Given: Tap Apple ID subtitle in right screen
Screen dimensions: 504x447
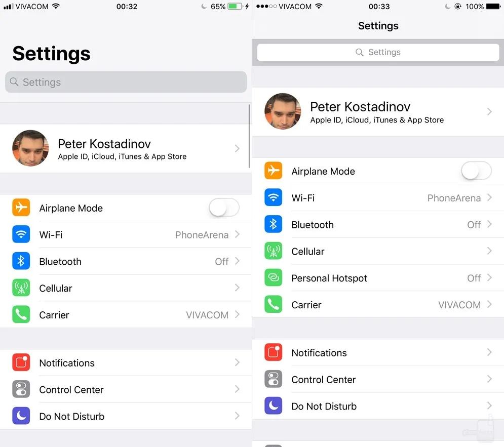Looking at the screenshot, I should click(x=377, y=120).
